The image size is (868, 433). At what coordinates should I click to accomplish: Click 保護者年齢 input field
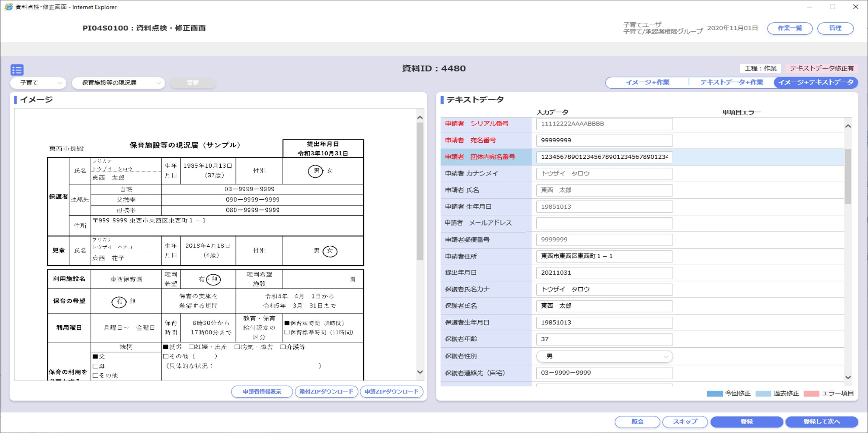[604, 339]
